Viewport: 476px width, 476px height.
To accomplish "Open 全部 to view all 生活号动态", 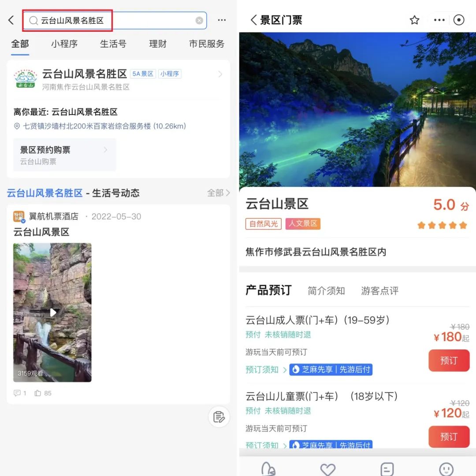I will click(219, 193).
